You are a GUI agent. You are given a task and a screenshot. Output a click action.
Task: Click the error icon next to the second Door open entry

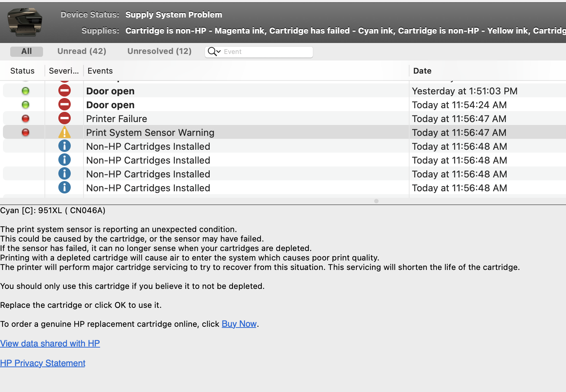pos(65,104)
